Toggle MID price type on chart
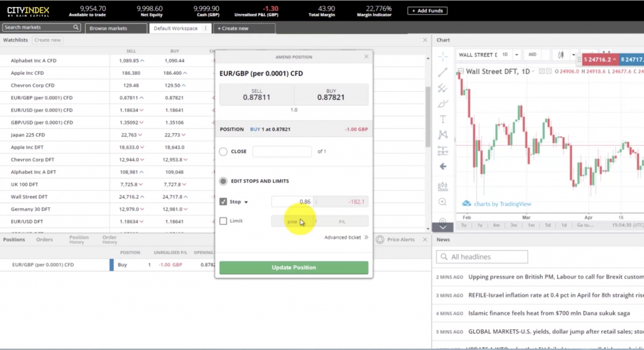The height and width of the screenshot is (350, 644). (532, 55)
